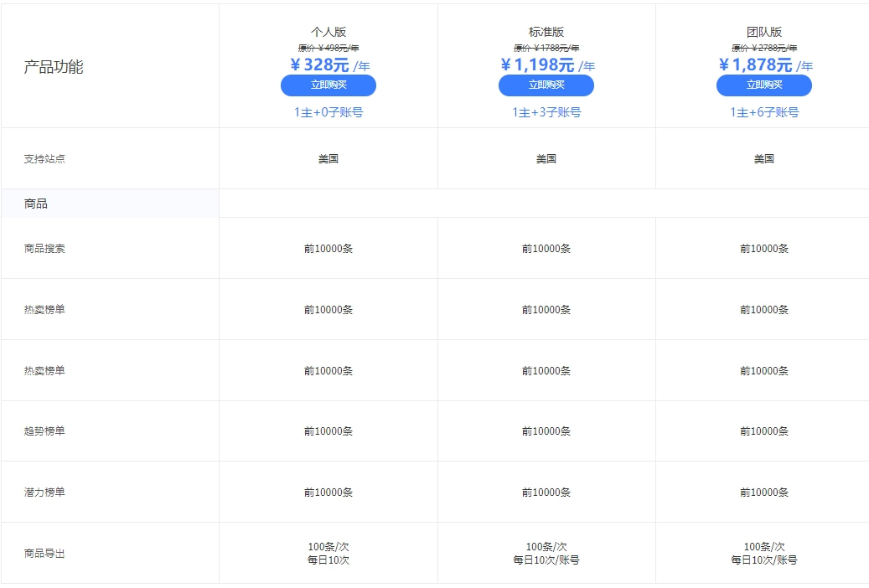Click 商品导出 limit cell for 标准版
This screenshot has width=869, height=588.
coord(546,553)
